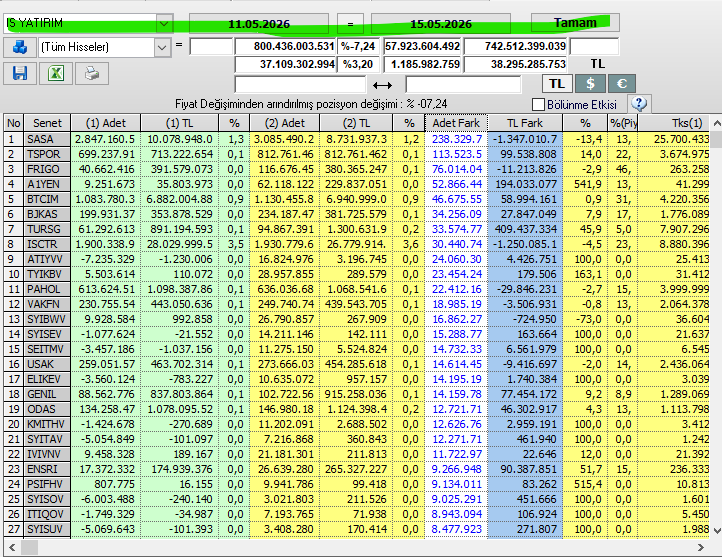Select the PSIFHV stock cell
Image resolution: width=722 pixels, height=557 pixels.
click(x=47, y=484)
